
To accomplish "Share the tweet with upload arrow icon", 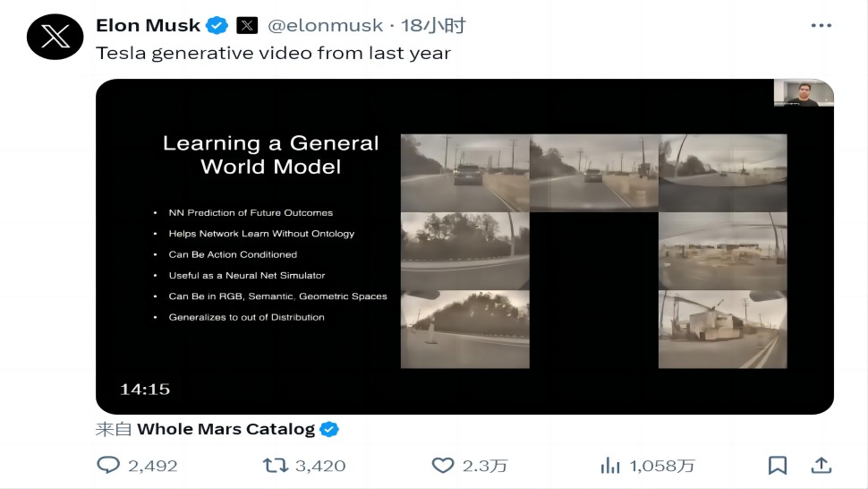I will (821, 465).
